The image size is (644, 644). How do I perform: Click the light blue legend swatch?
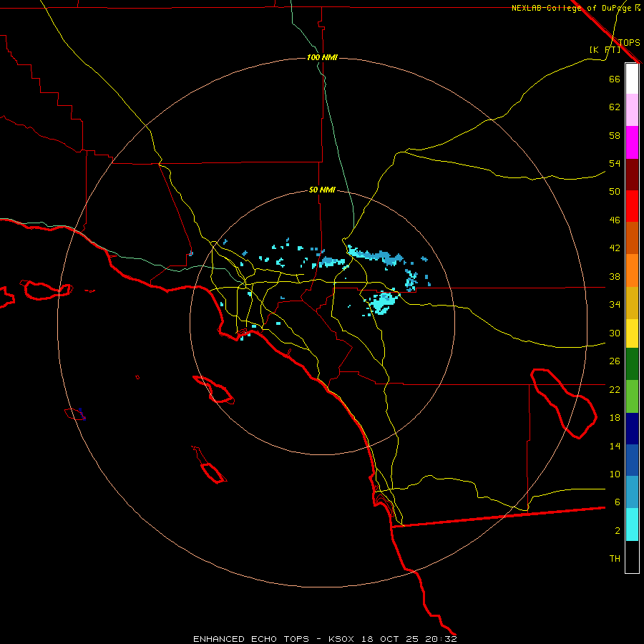(632, 492)
